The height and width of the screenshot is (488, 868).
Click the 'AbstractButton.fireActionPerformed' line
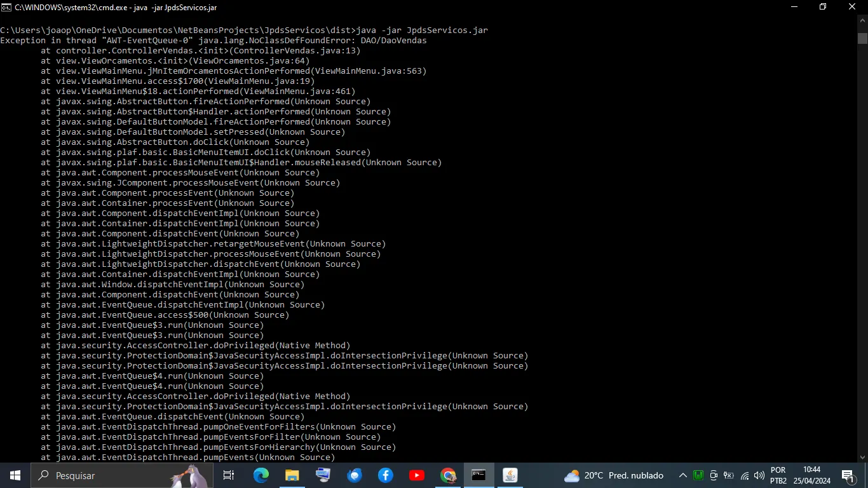[x=206, y=102]
